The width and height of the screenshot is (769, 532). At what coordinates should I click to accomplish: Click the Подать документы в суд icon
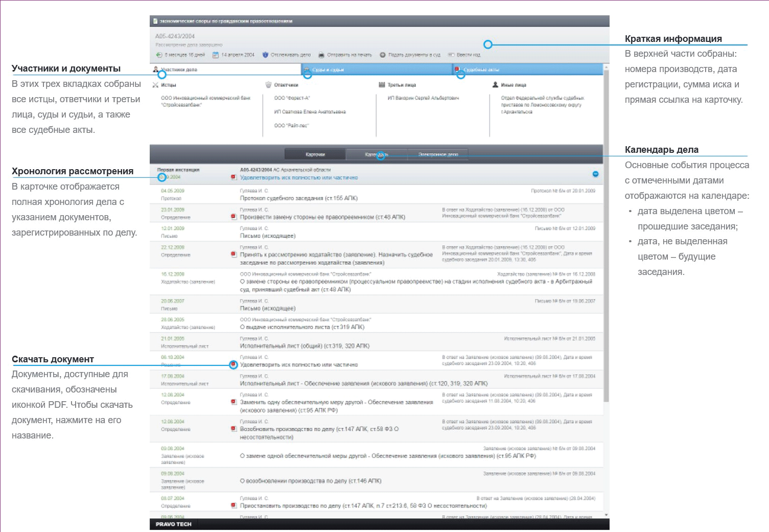383,55
